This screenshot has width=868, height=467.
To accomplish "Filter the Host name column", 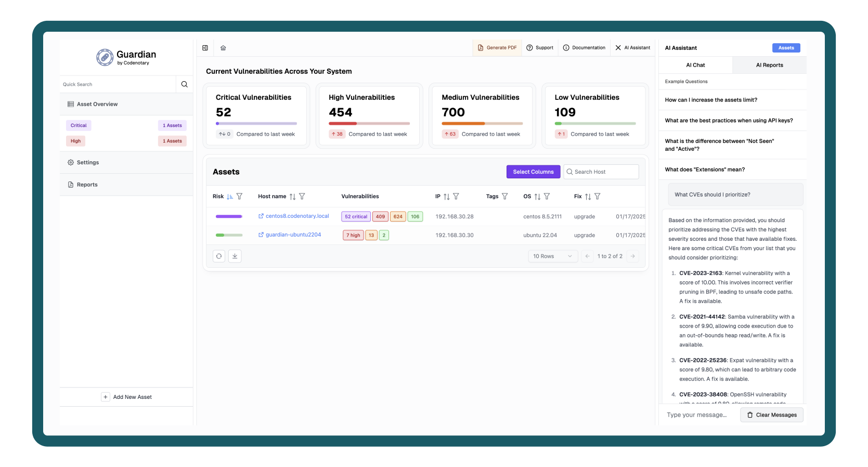I will click(302, 197).
